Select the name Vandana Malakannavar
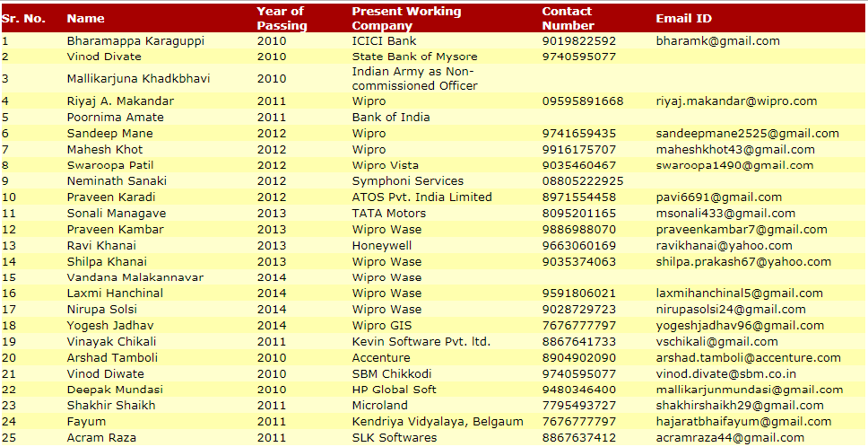 click(135, 277)
